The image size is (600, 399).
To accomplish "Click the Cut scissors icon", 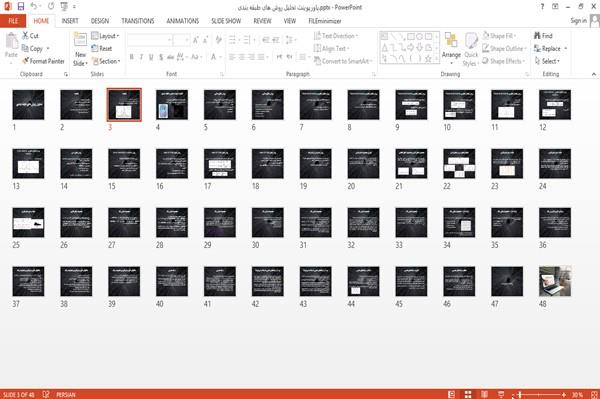I will click(x=26, y=36).
